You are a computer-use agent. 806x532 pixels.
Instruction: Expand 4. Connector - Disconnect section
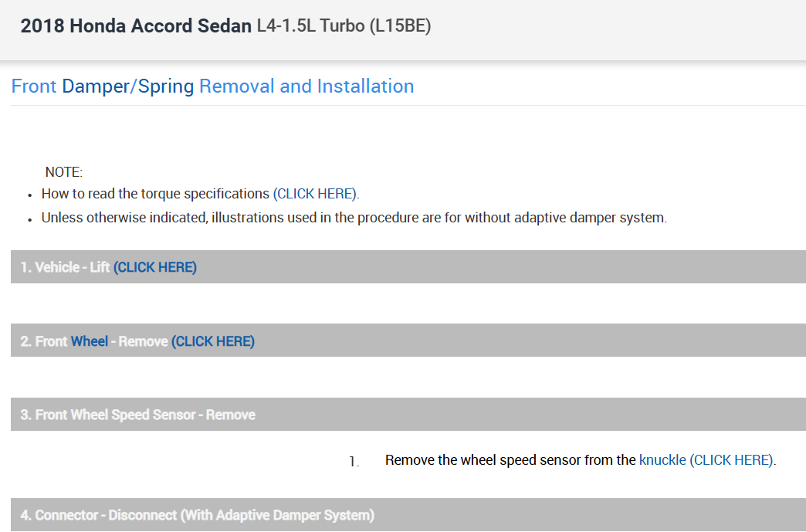pos(197,515)
